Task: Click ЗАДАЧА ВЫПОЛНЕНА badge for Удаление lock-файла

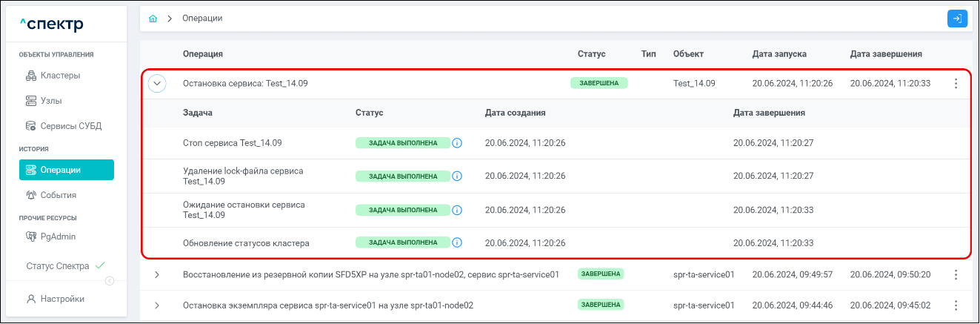Action: (403, 176)
